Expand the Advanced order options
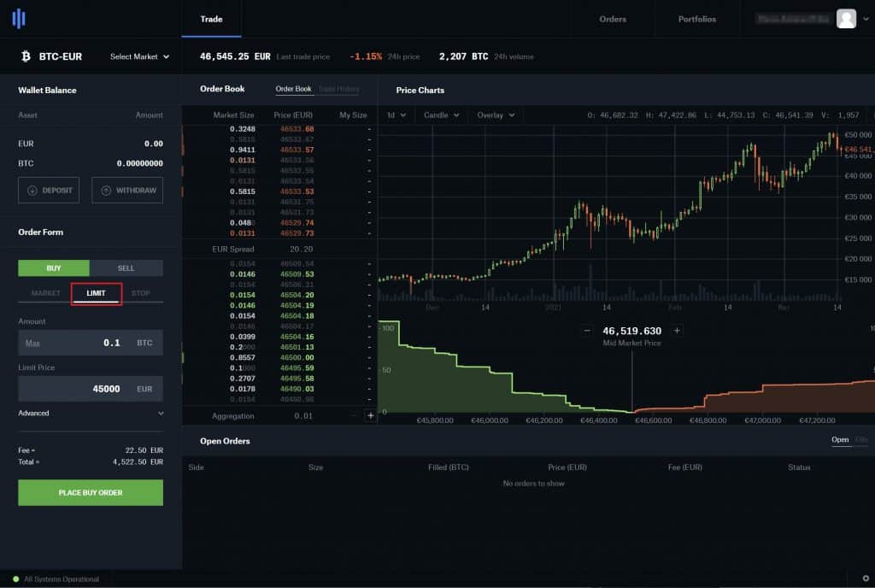This screenshot has height=588, width=875. [90, 413]
